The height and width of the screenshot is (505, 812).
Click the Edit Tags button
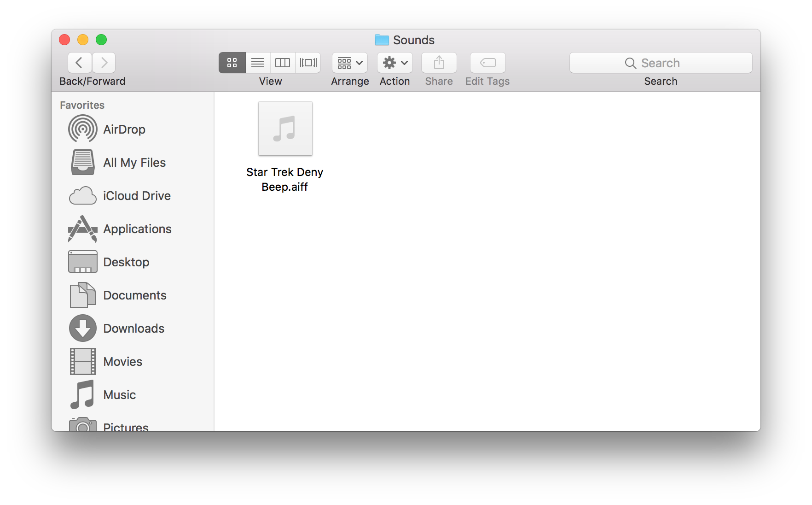[488, 63]
